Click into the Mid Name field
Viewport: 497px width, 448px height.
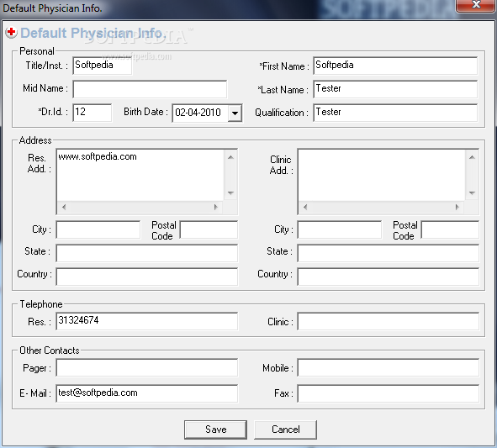(150, 89)
